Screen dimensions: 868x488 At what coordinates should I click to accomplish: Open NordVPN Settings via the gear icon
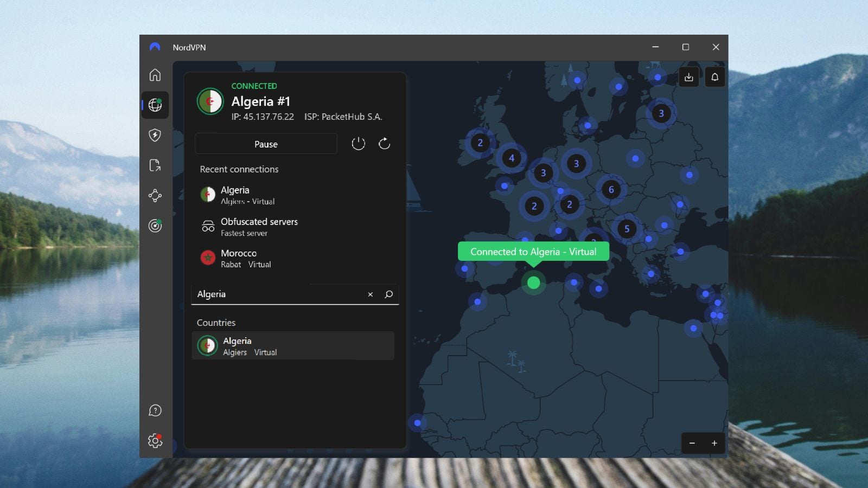click(x=155, y=441)
